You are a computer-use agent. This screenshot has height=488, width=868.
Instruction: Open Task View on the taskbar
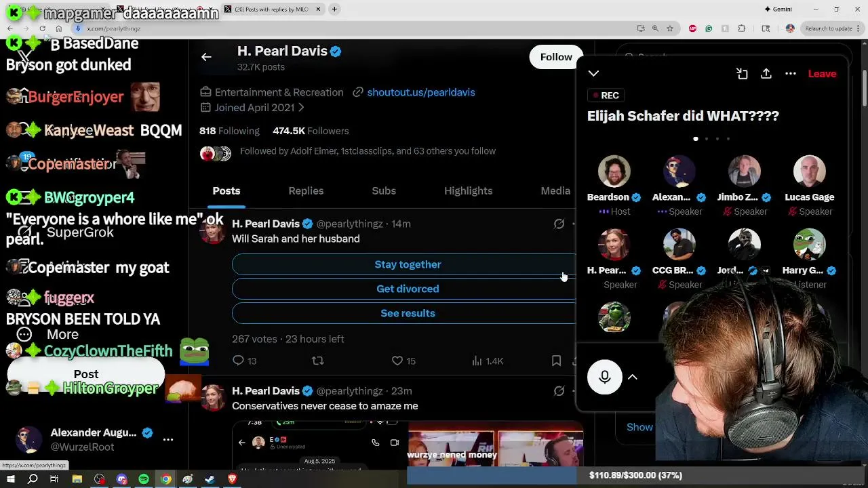pos(54,479)
